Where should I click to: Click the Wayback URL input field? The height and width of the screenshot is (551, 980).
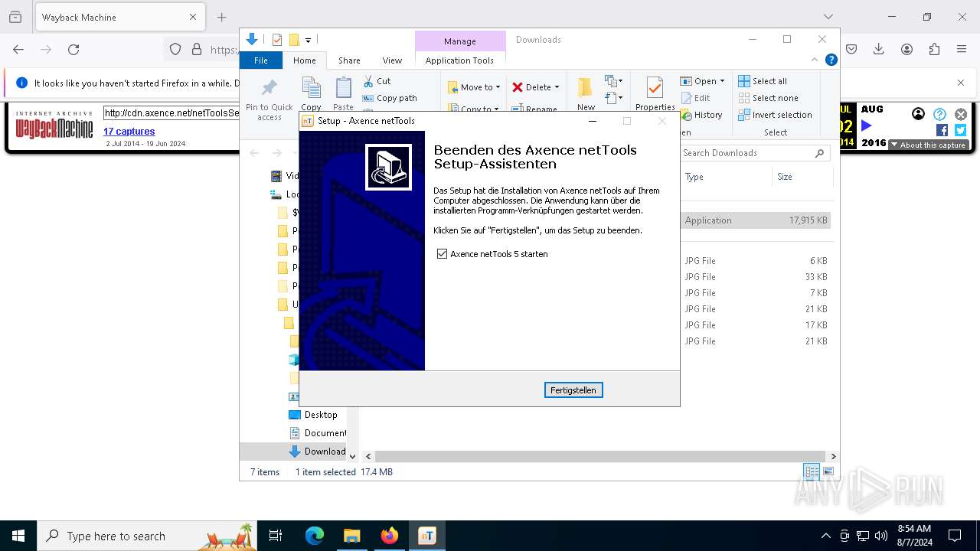click(x=171, y=113)
